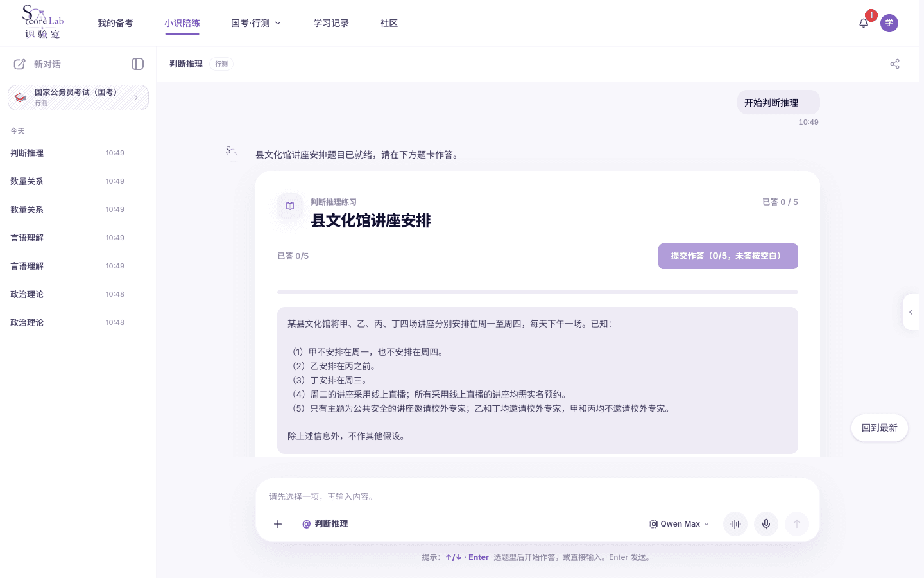Click the 判断推理 mention tag
The width and height of the screenshot is (924, 578).
pos(325,524)
